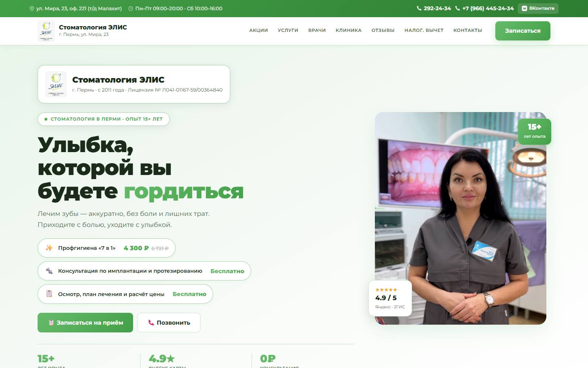Select the Профгигиена «7 в 1» offer
This screenshot has height=368, width=588.
[x=107, y=248]
